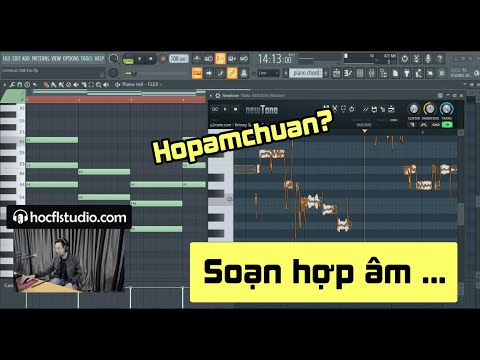Open the piano roll menu arrow
Screen dimensions: 480x360
pos(4,85)
